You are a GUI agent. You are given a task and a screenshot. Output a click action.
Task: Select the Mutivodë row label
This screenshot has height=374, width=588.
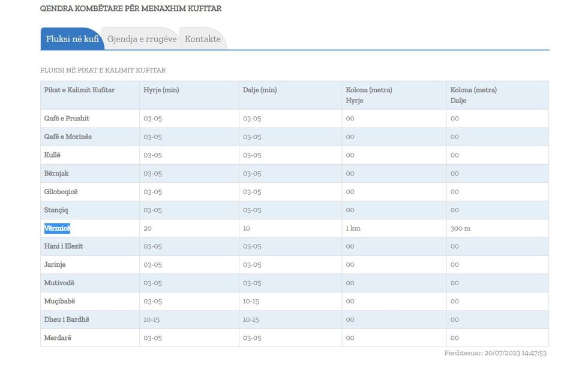tap(59, 283)
